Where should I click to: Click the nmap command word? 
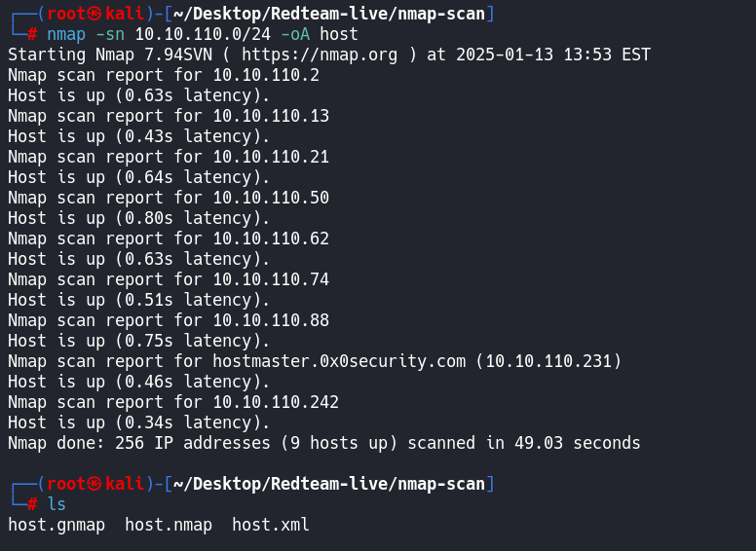[66, 34]
